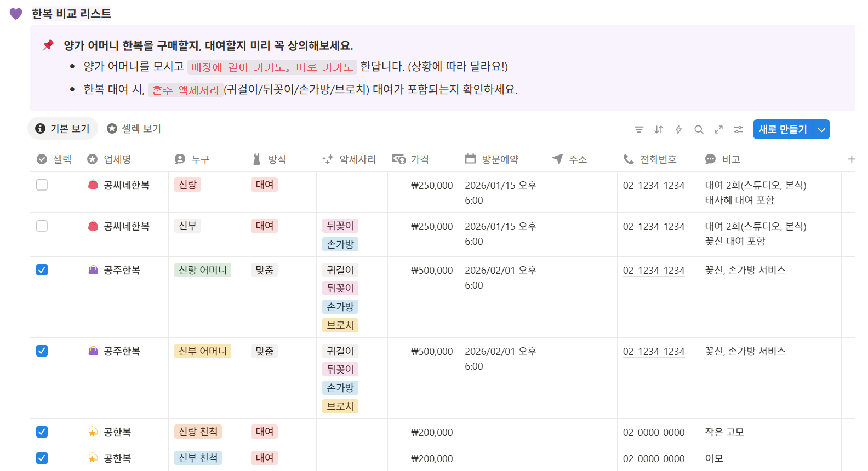
Task: Uncheck the 셀렉 box for 공한복 신부 친척
Action: (42, 458)
